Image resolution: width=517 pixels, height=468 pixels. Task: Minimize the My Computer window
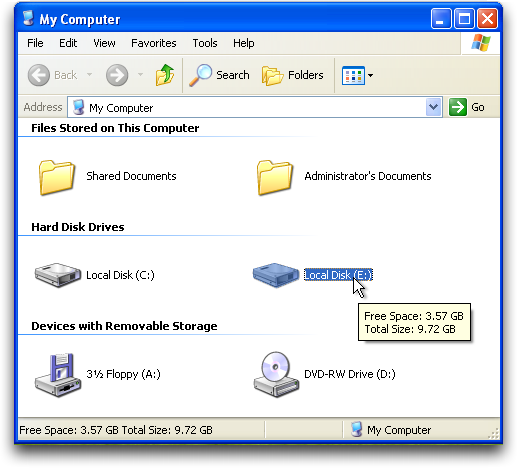point(441,19)
